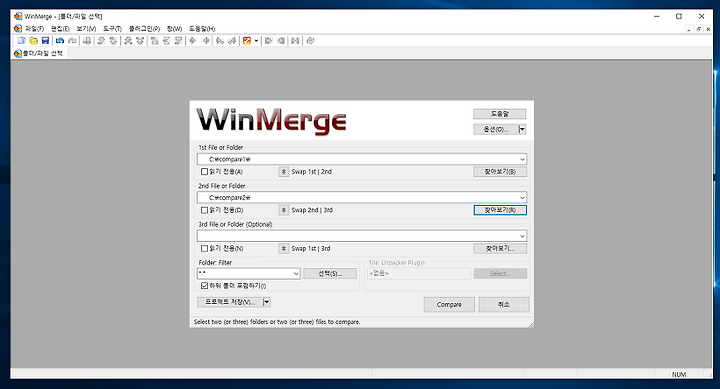Screen dimensions: 720x389
Task: Click the Refresh toolbar icon
Action: tap(310, 41)
